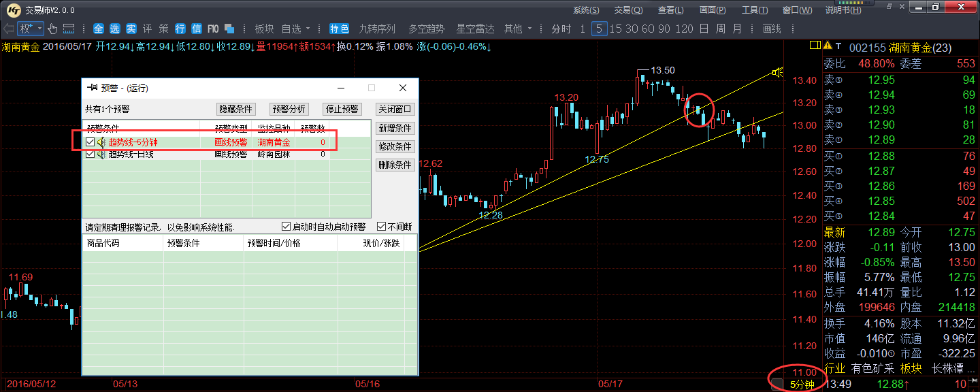Screen dimensions: 980x392
Task: Click 关闭窗口 button
Action: tap(395, 109)
